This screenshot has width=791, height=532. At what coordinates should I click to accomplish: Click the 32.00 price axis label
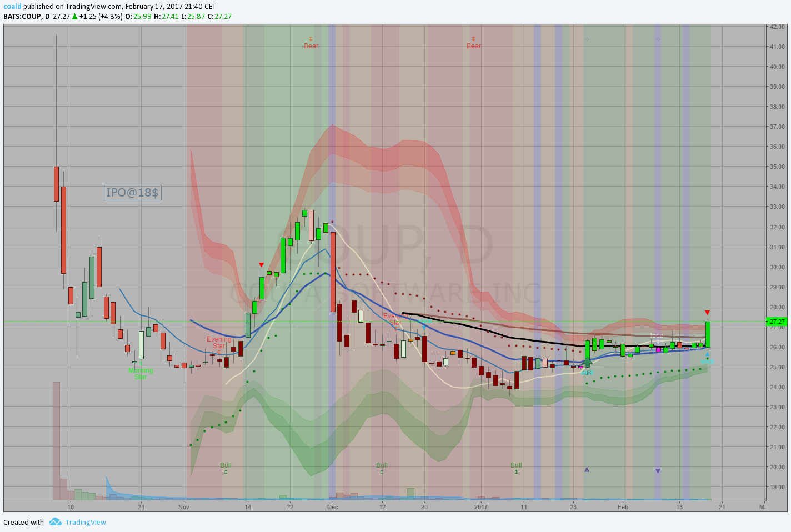point(777,227)
